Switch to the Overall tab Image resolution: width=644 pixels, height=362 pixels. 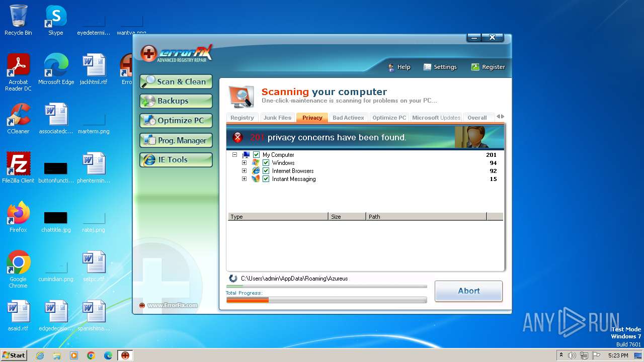click(x=477, y=118)
